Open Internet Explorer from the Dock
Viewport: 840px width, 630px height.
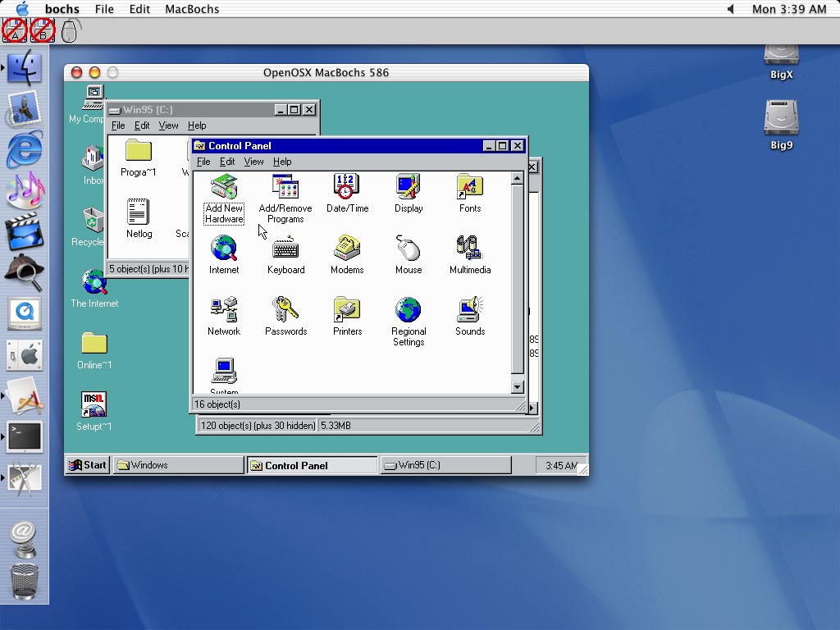[x=24, y=149]
